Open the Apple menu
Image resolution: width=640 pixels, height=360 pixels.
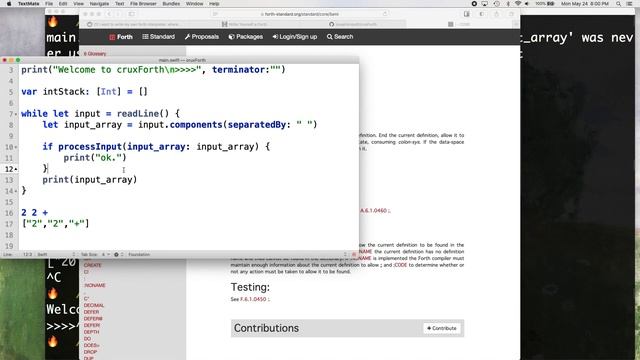click(9, 4)
